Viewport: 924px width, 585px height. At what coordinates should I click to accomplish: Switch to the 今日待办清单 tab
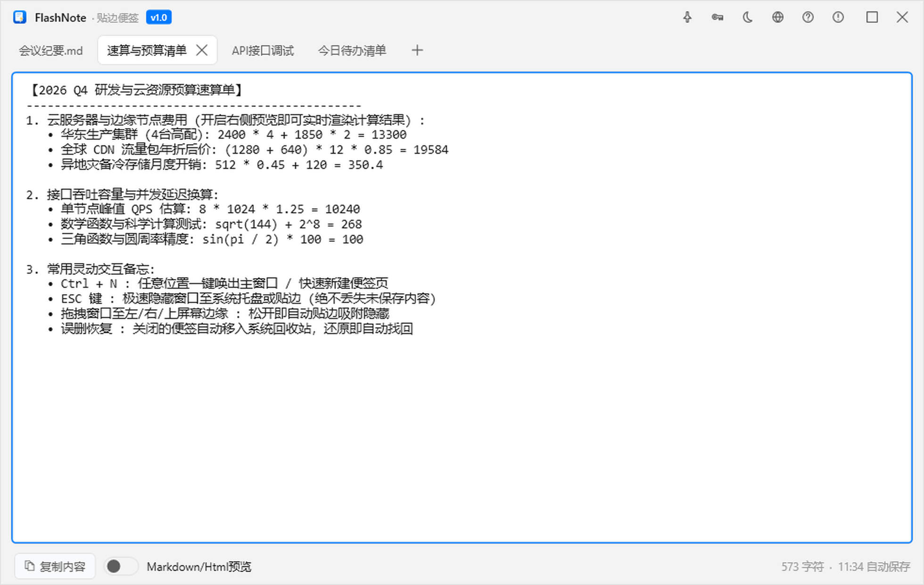[352, 50]
